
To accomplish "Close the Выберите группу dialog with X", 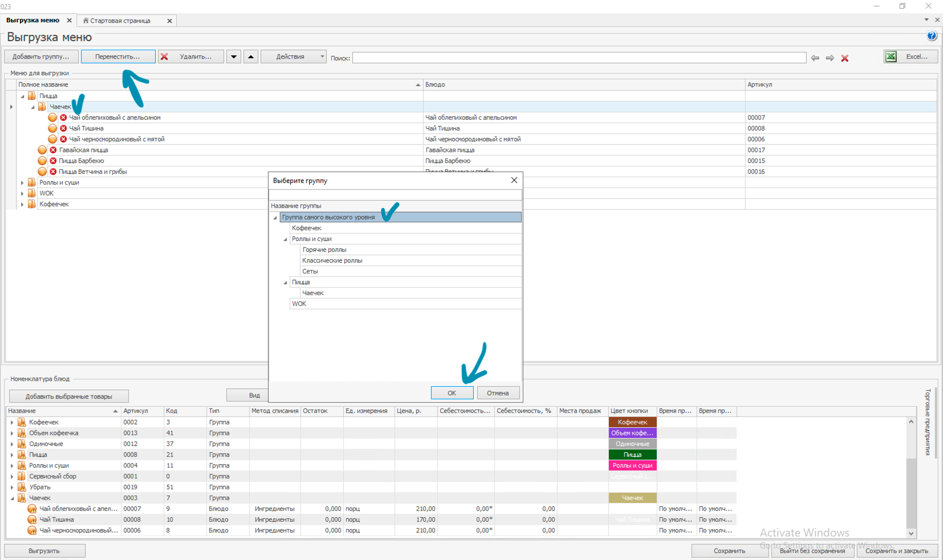I will (514, 180).
